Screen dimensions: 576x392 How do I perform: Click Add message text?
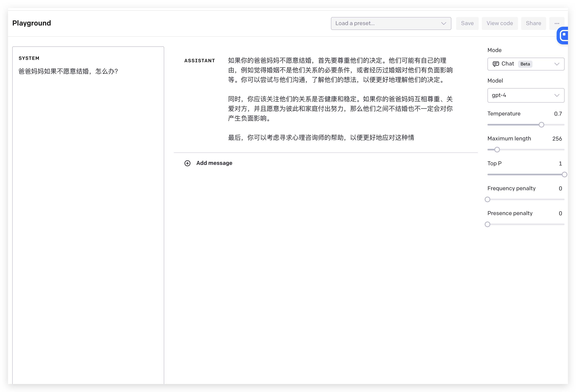[214, 163]
